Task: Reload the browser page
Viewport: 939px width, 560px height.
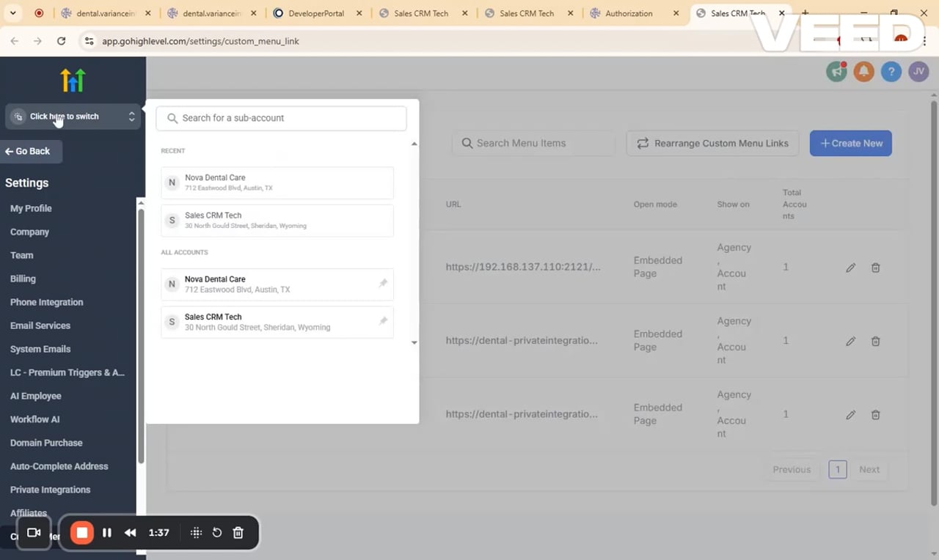Action: coord(61,41)
